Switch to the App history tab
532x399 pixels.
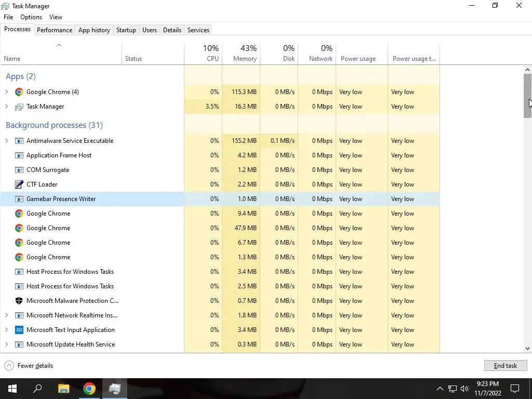pos(95,30)
